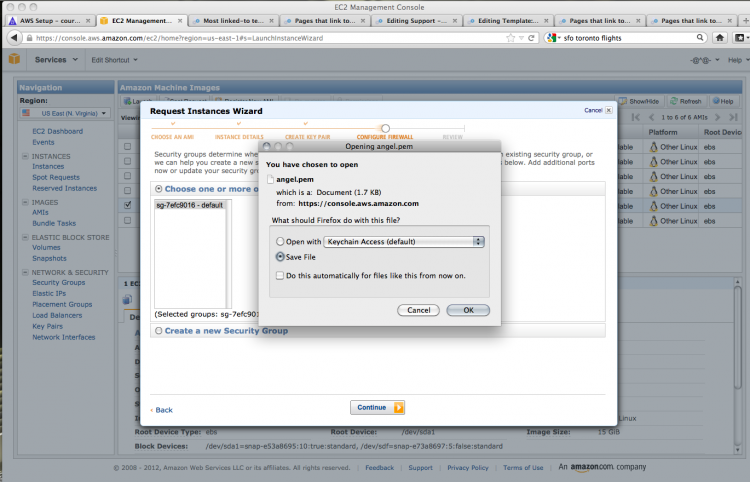Click the browser back arrow button
The height and width of the screenshot is (482, 750).
click(14, 37)
